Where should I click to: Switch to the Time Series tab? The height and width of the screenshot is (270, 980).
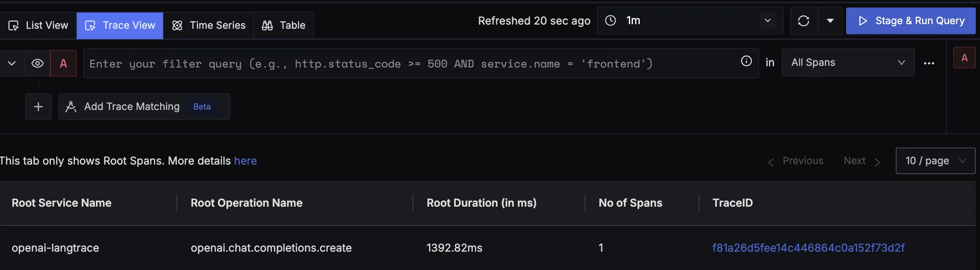click(x=209, y=25)
